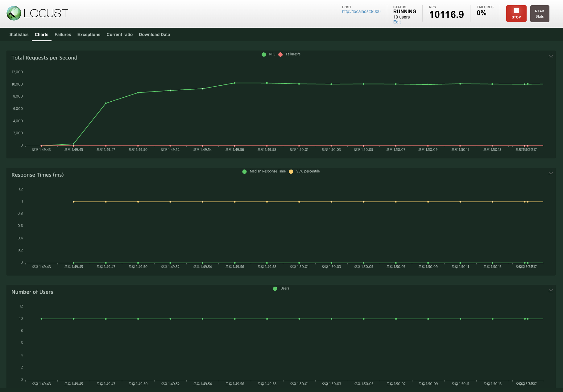Click the download icon on Number of Users chart
This screenshot has width=563, height=392.
tap(551, 290)
